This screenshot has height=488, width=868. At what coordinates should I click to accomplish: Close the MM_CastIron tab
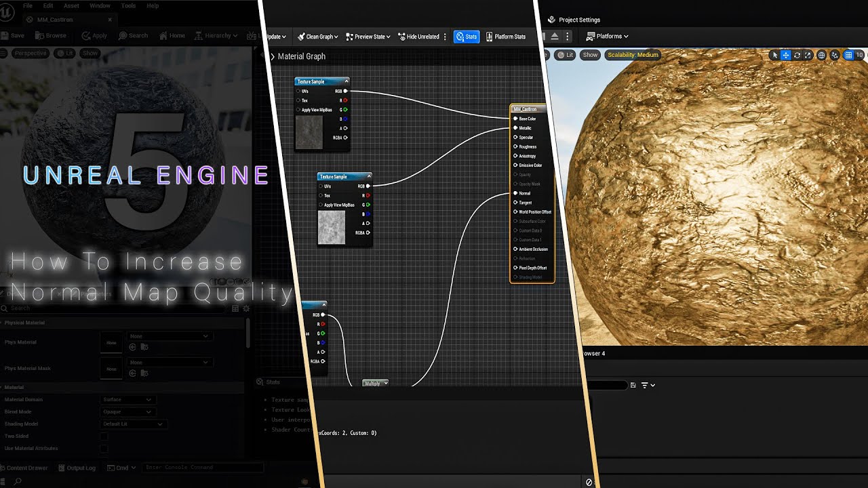click(109, 20)
